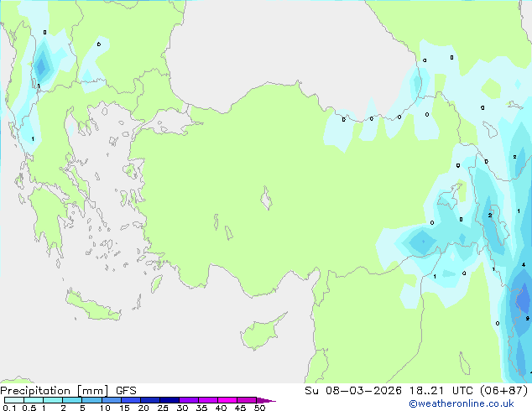This screenshot has height=411, width=532.
Task: Click the legend label '25'
Action: (163, 408)
